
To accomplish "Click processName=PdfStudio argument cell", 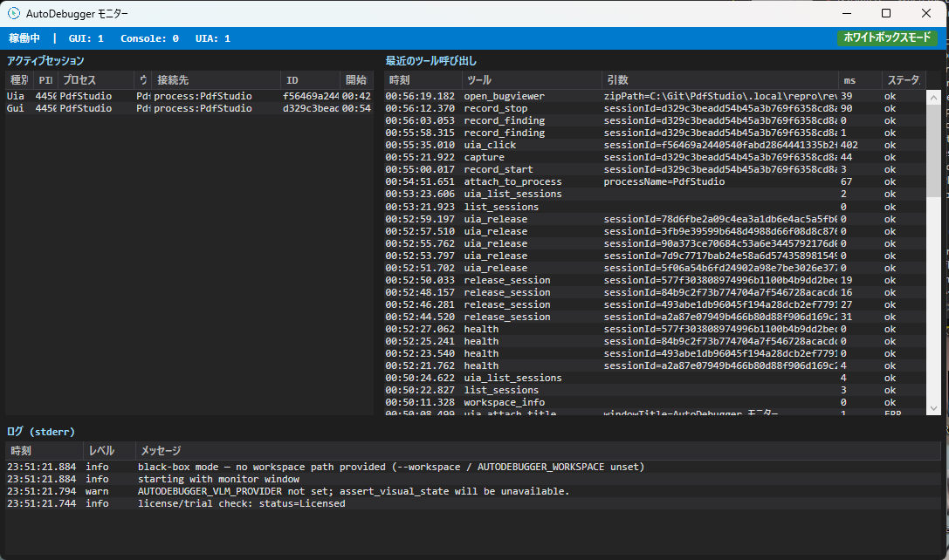I will coord(664,181).
